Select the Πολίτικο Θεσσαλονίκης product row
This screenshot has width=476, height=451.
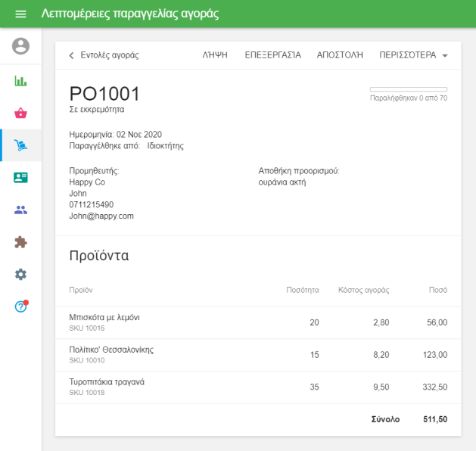coord(257,354)
